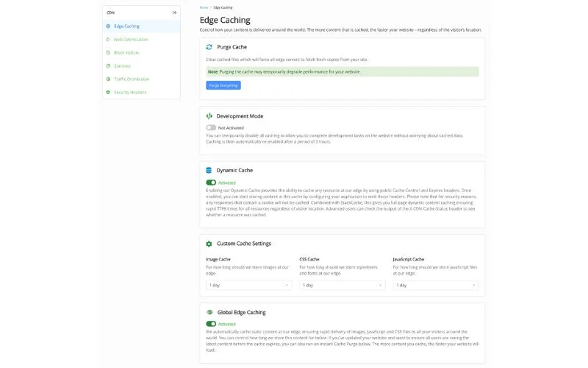Click the Activated label under Dynamic Cache

coord(227,183)
